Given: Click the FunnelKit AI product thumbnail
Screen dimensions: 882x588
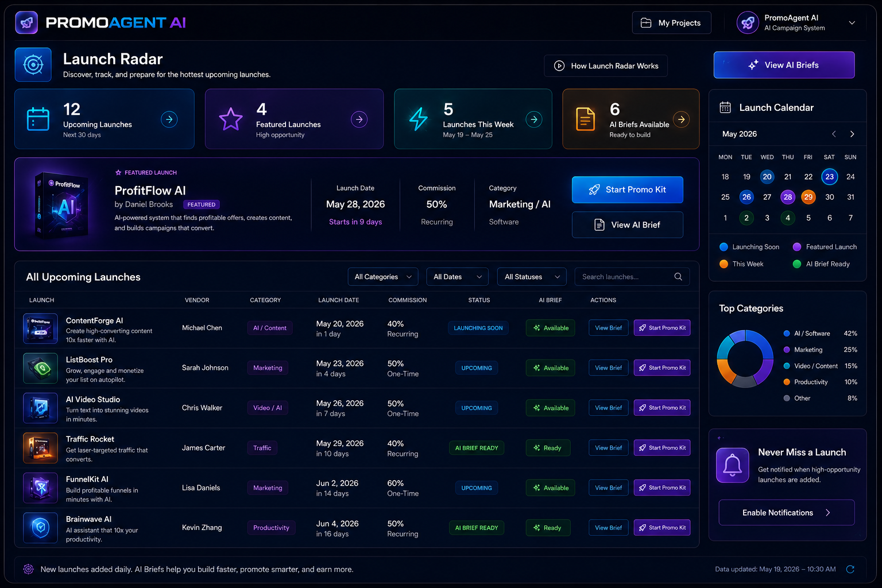Looking at the screenshot, I should pyautogui.click(x=40, y=488).
